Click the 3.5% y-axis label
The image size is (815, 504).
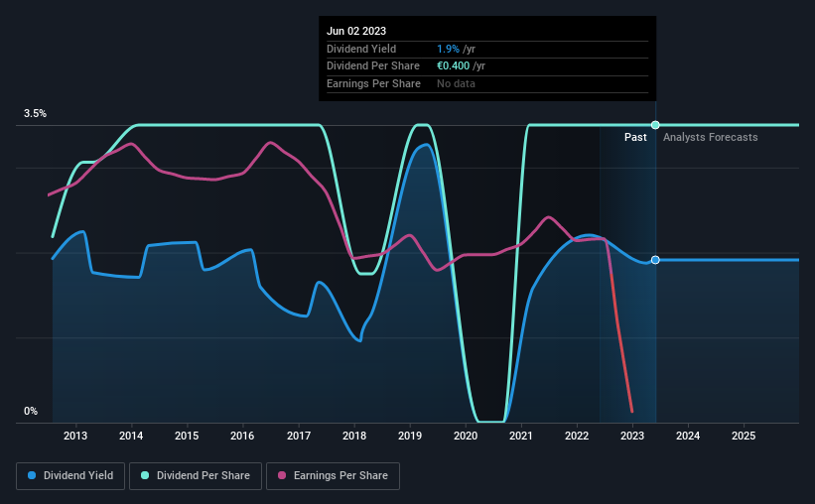(x=35, y=114)
